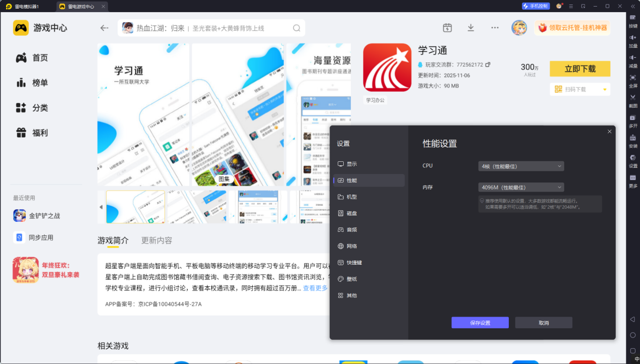Open the 更多 more tools icon
This screenshot has width=640, height=364.
point(632,177)
